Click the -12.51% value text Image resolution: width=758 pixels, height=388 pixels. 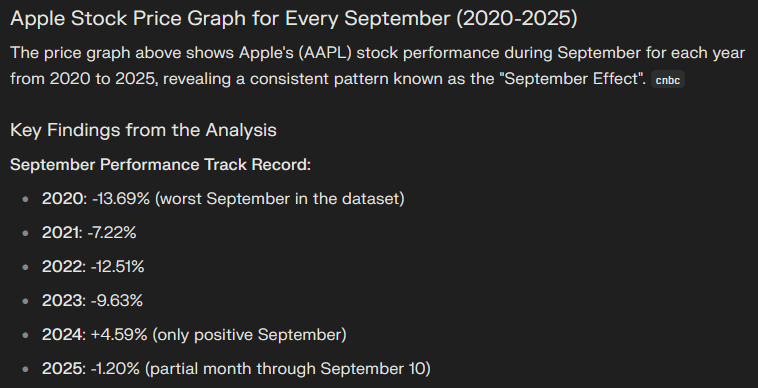[x=117, y=267]
